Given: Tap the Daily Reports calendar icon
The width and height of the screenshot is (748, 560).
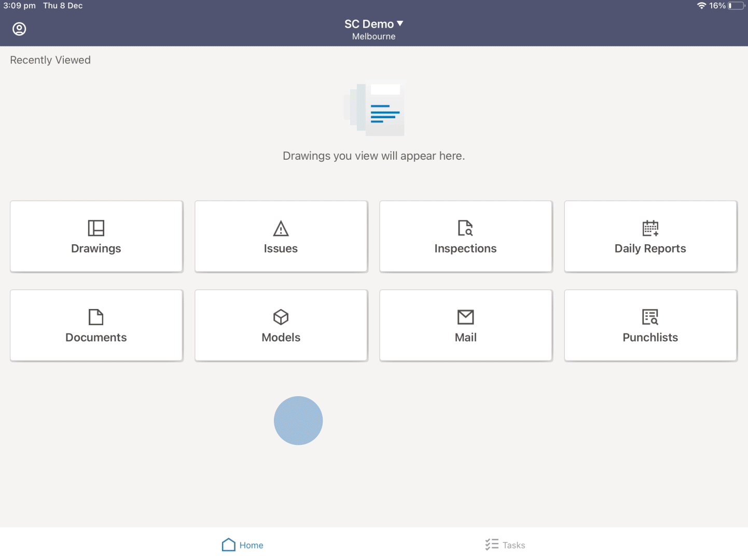Looking at the screenshot, I should [650, 228].
